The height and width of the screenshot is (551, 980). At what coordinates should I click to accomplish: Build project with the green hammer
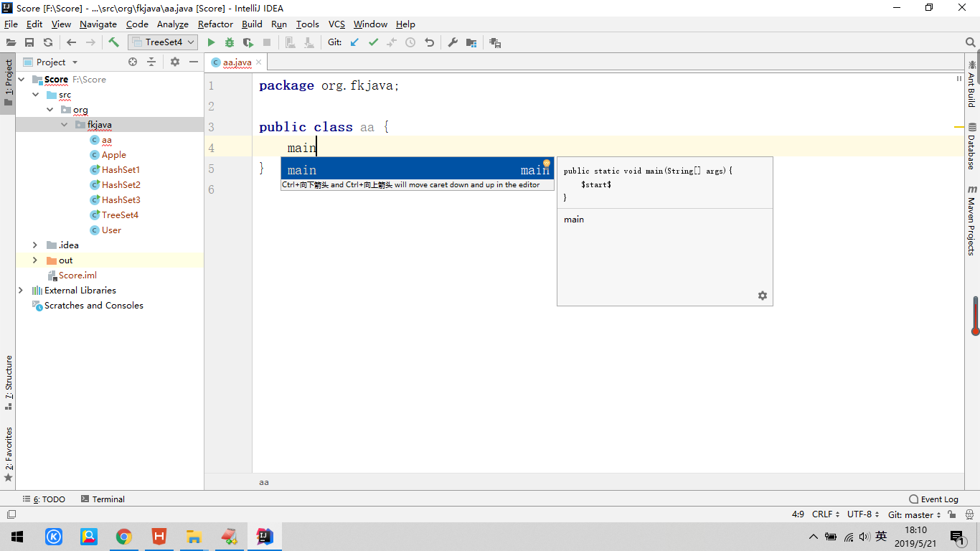[113, 42]
